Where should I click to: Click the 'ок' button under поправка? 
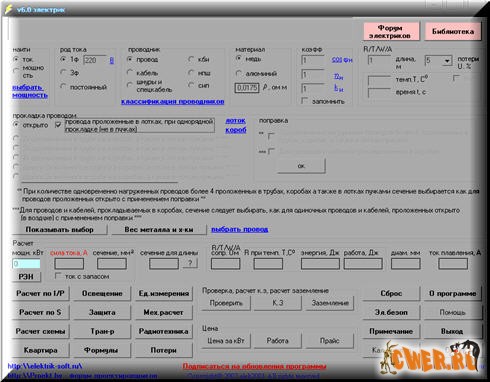pyautogui.click(x=301, y=166)
